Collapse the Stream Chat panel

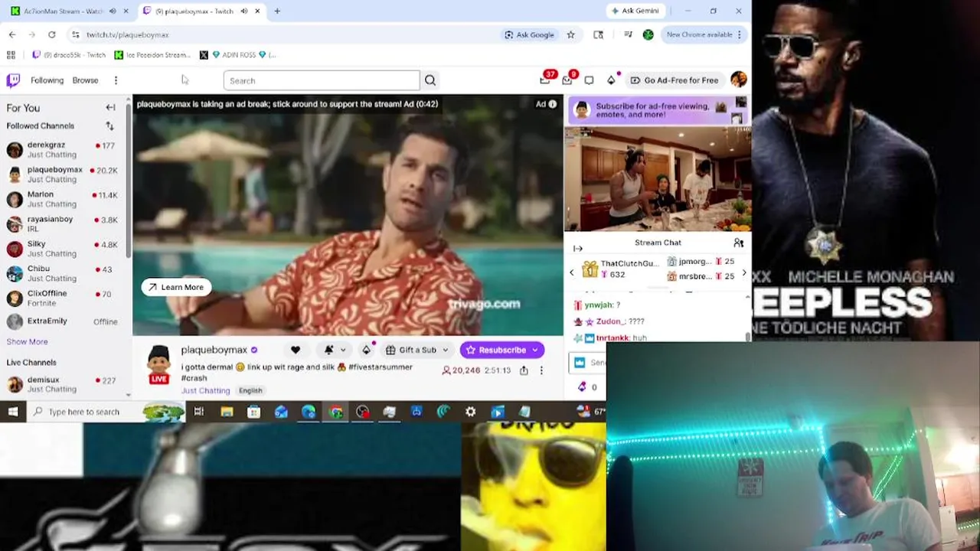[x=578, y=249]
